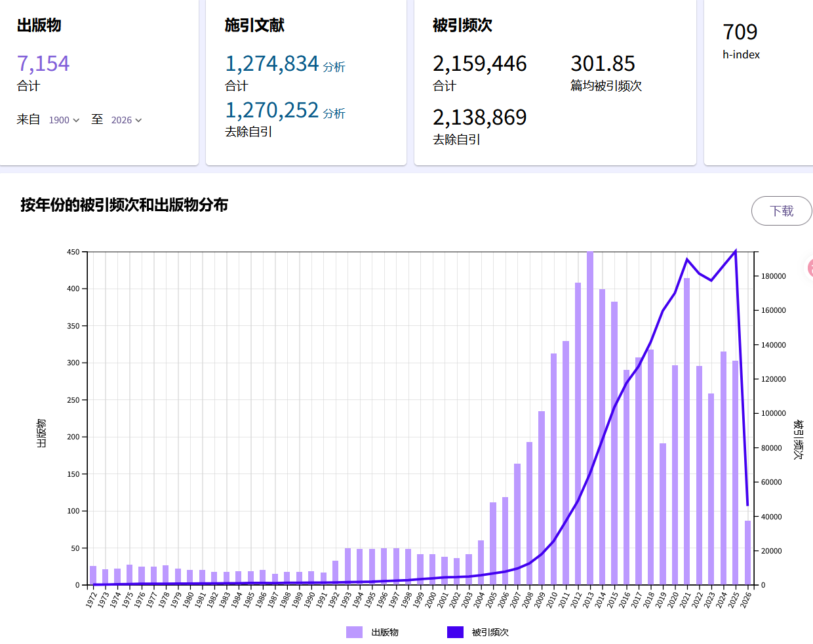Click the 下载 download button
Image resolution: width=813 pixels, height=644 pixels.
coord(781,211)
